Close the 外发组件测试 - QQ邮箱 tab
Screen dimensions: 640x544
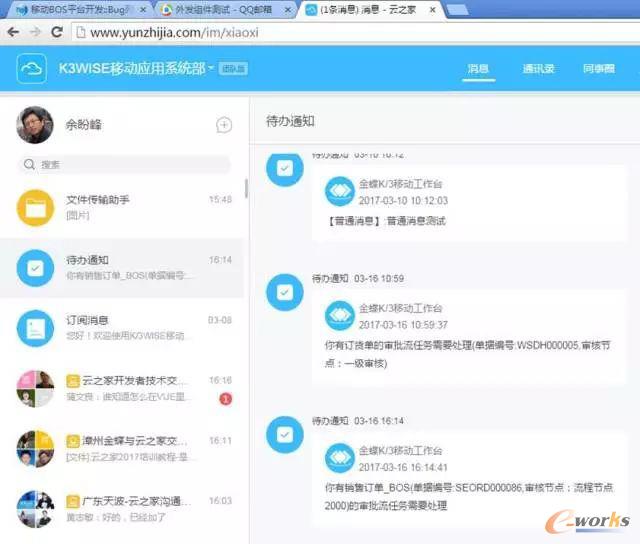click(288, 10)
